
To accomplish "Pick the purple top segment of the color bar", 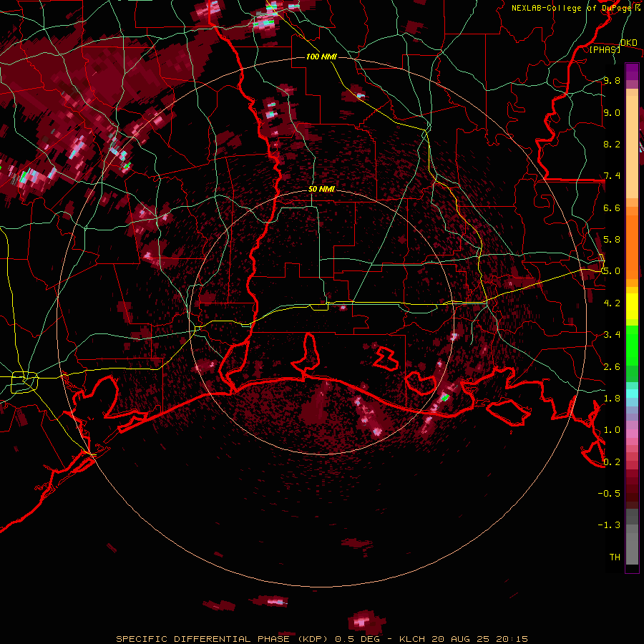I will [x=632, y=72].
